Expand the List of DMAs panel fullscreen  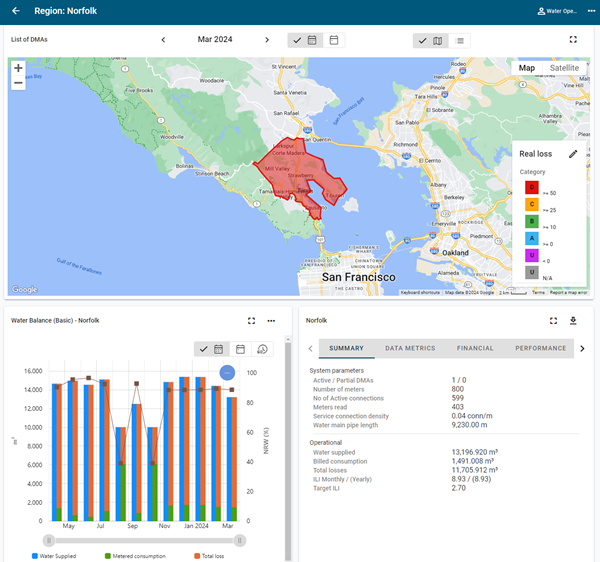point(573,39)
